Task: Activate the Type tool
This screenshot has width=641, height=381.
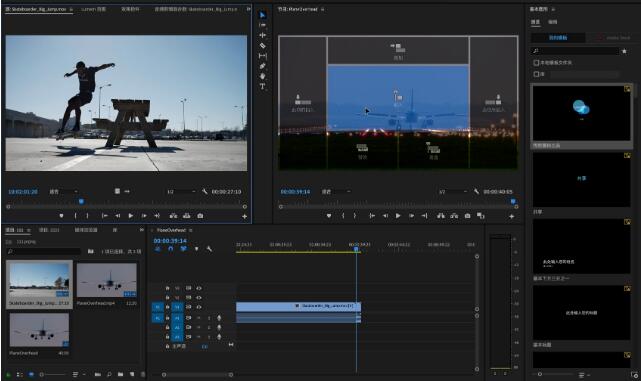Action: point(262,86)
